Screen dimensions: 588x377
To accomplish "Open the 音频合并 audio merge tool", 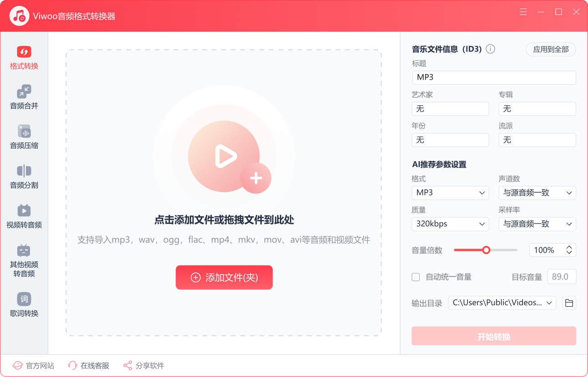I will point(24,97).
